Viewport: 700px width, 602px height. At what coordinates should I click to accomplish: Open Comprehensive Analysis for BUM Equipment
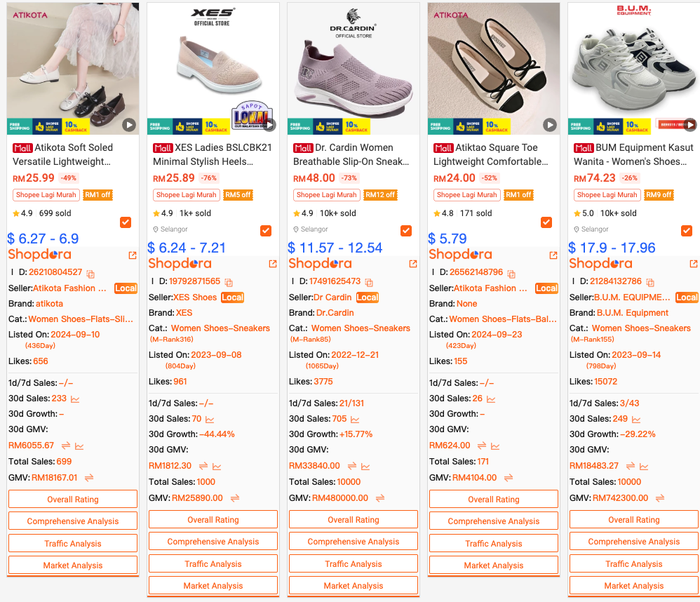pyautogui.click(x=633, y=541)
